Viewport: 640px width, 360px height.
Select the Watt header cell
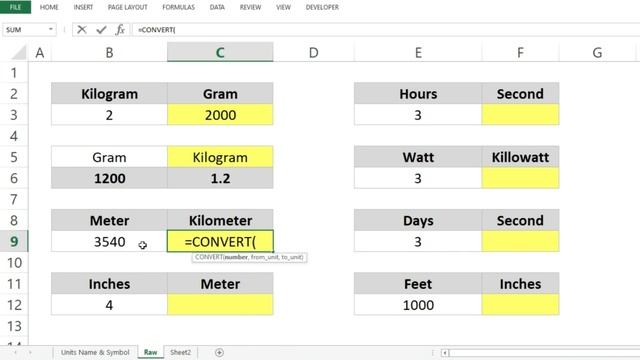(418, 157)
